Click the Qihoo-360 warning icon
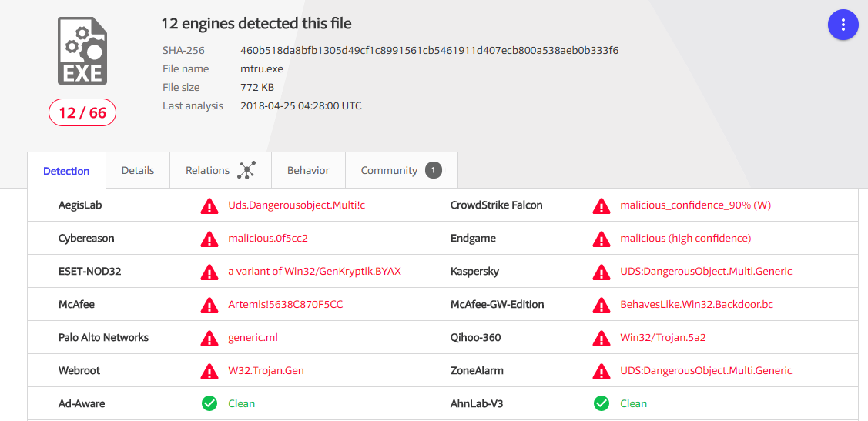 [x=602, y=338]
